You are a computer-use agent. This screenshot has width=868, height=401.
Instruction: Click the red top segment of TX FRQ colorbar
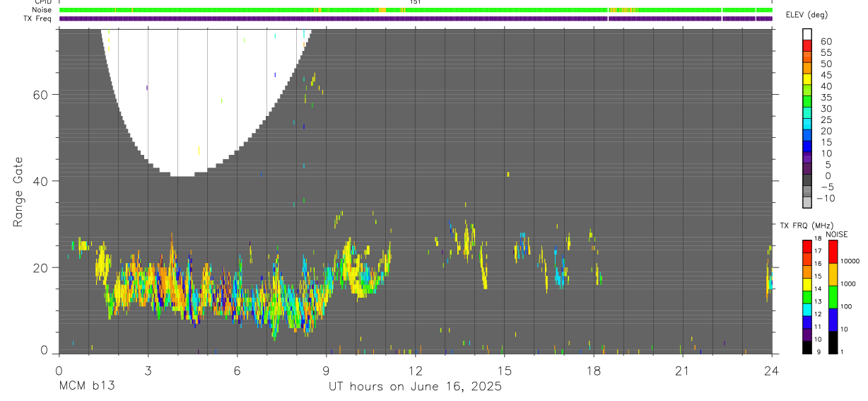point(807,247)
